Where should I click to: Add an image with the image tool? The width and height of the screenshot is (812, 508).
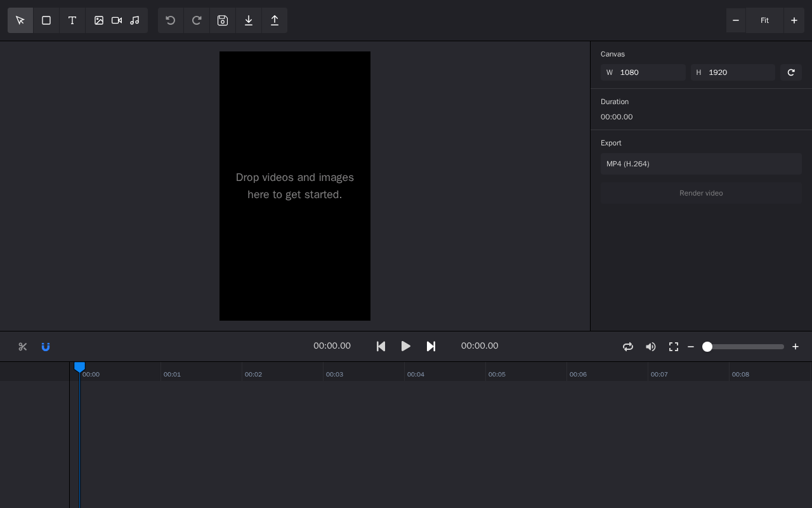[x=99, y=20]
